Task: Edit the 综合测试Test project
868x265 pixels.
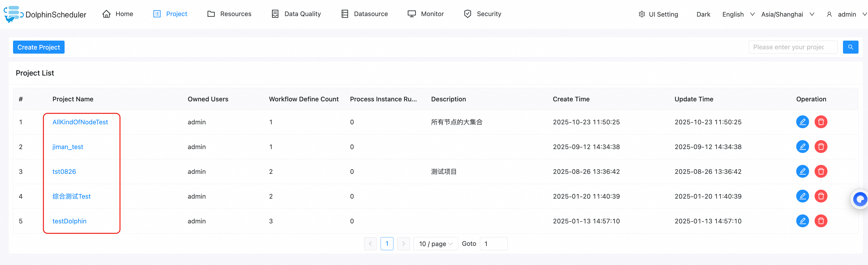Action: [802, 196]
